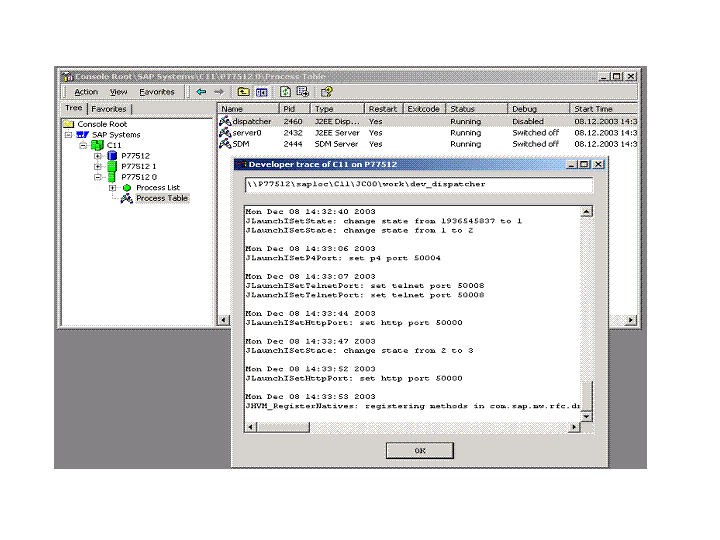Click the green instance icon beside P77512 0

pos(112,177)
